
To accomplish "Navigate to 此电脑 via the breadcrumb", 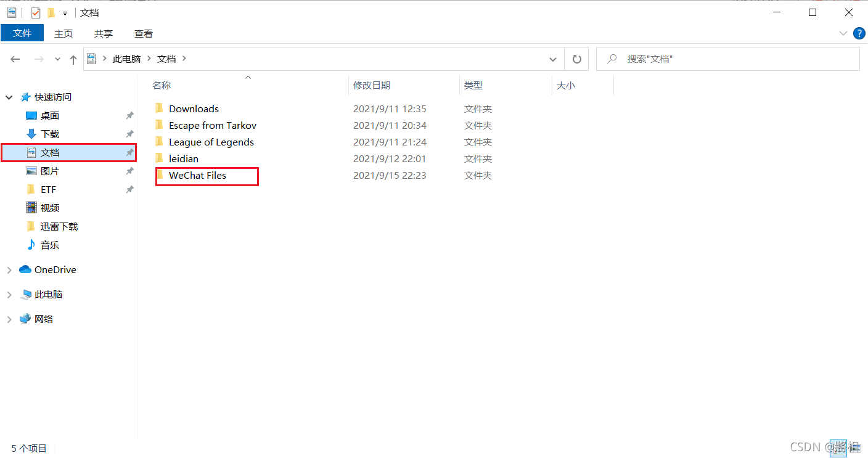I will 127,58.
